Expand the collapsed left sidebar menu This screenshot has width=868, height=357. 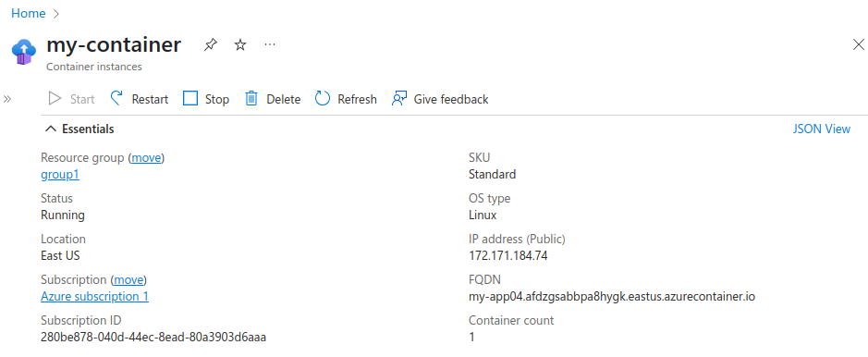coord(7,99)
